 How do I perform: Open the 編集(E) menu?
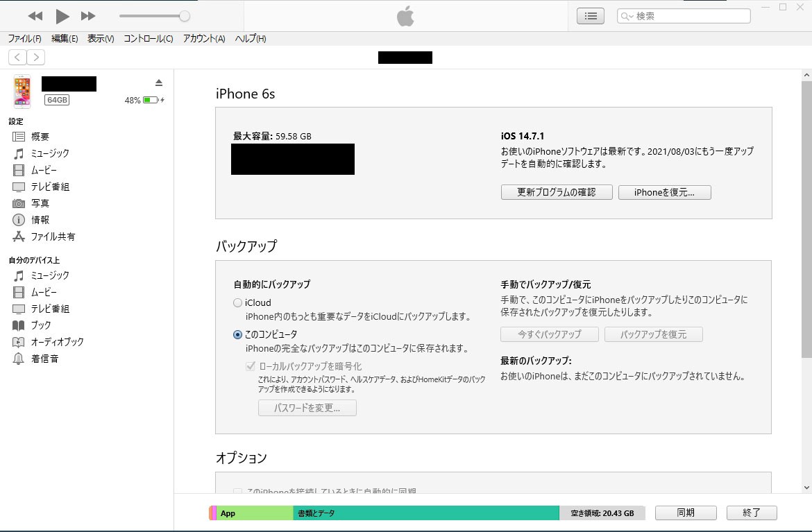[65, 38]
